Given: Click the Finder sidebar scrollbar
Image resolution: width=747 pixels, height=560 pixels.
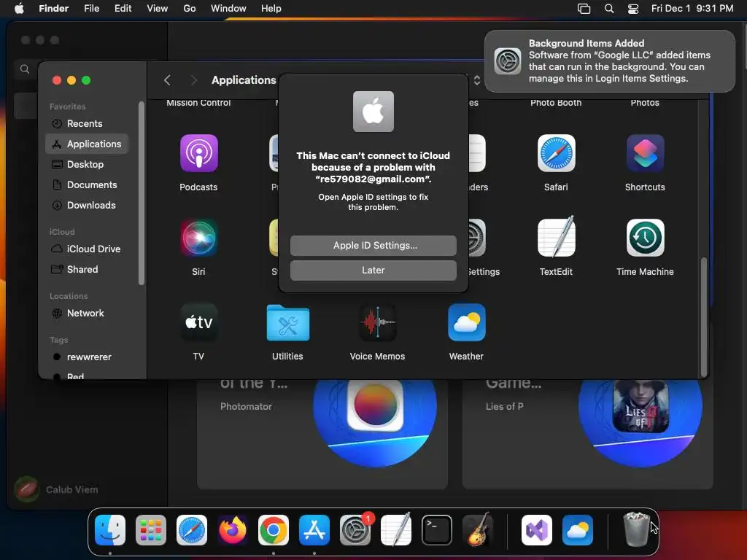Looking at the screenshot, I should coord(141,192).
